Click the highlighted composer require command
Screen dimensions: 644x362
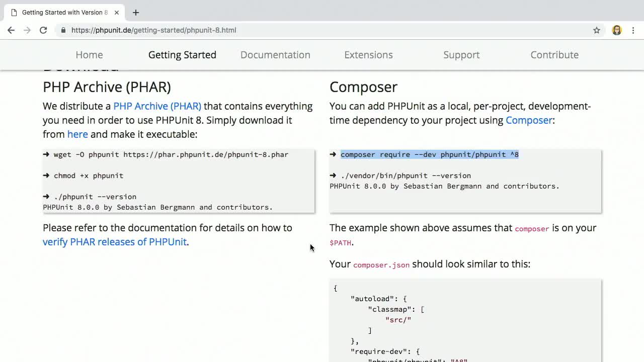tap(429, 154)
